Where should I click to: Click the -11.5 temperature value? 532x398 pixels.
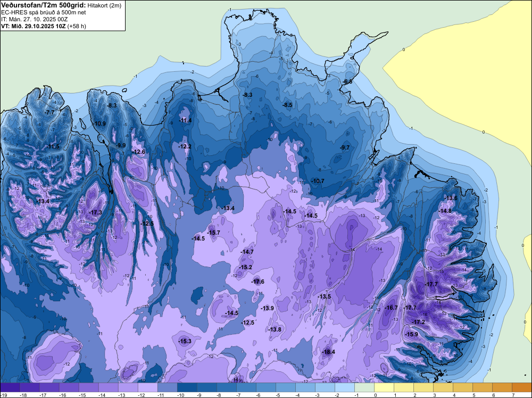tap(53, 146)
